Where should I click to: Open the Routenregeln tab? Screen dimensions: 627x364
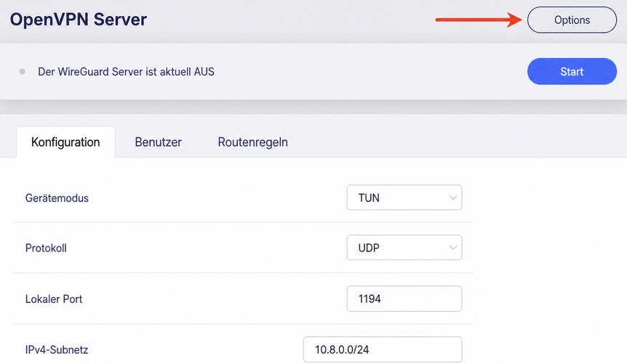[252, 142]
